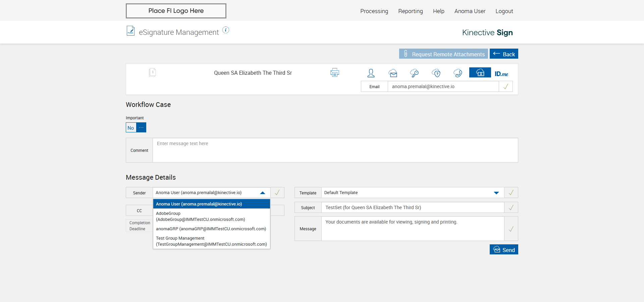The image size is (644, 302).
Task: Open the Processing menu
Action: pyautogui.click(x=374, y=11)
